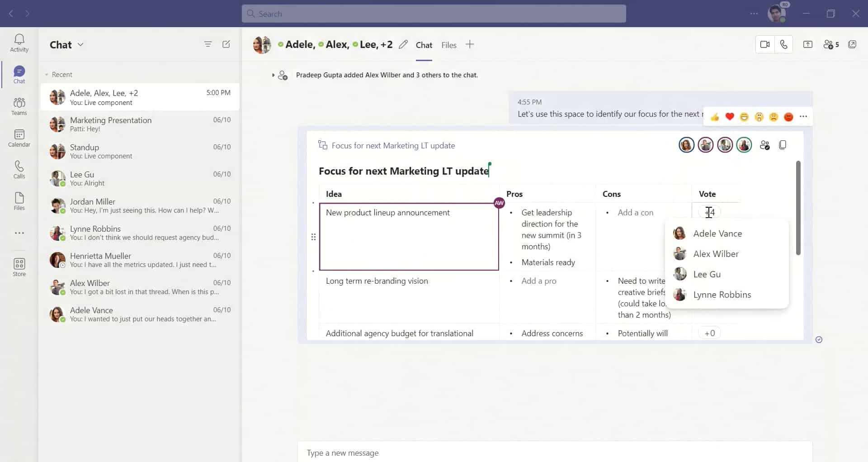Go back with the back arrow
This screenshot has width=868, height=462.
[x=11, y=14]
